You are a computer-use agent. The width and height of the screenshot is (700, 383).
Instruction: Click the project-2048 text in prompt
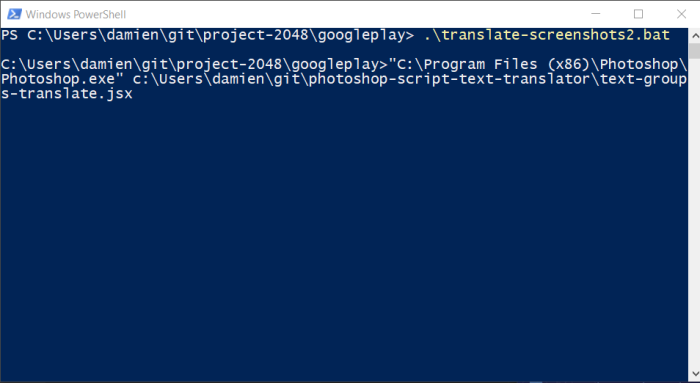(255, 35)
